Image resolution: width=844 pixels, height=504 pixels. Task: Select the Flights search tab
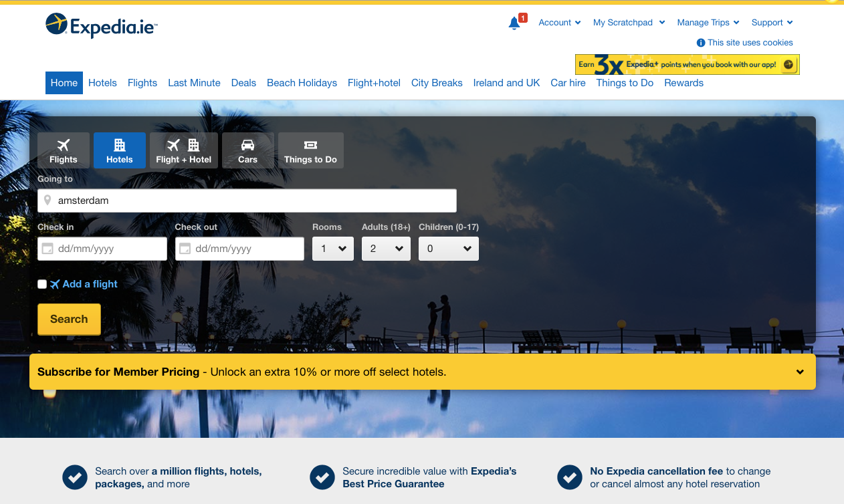click(x=64, y=150)
